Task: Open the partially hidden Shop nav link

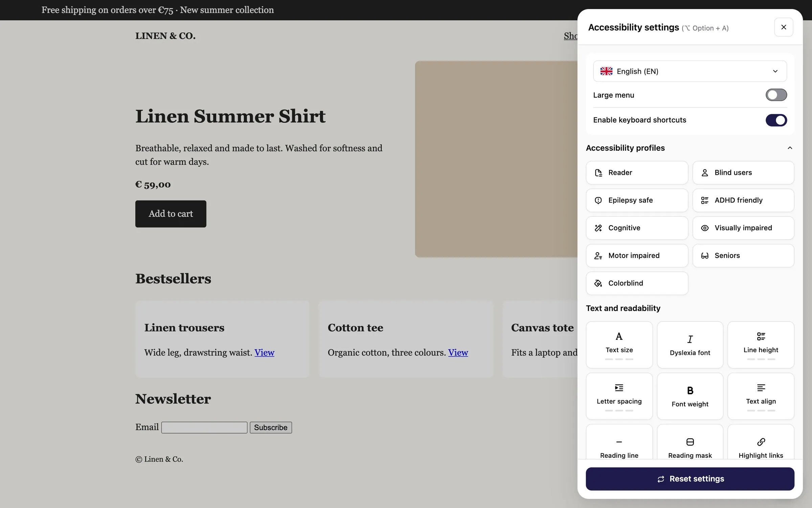Action: (570, 36)
